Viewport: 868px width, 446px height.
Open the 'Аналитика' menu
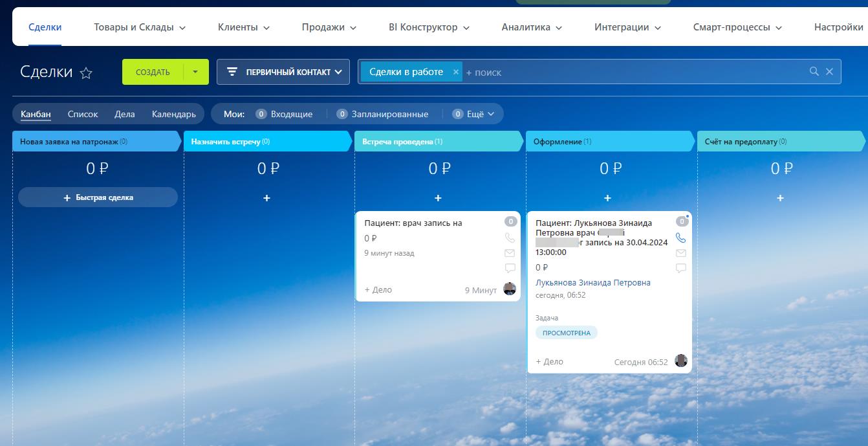click(532, 27)
